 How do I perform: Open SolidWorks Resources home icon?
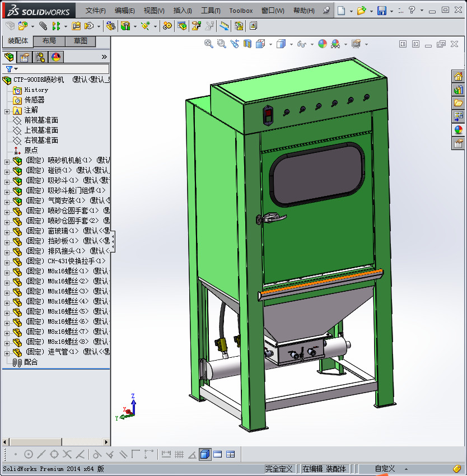pyautogui.click(x=458, y=77)
